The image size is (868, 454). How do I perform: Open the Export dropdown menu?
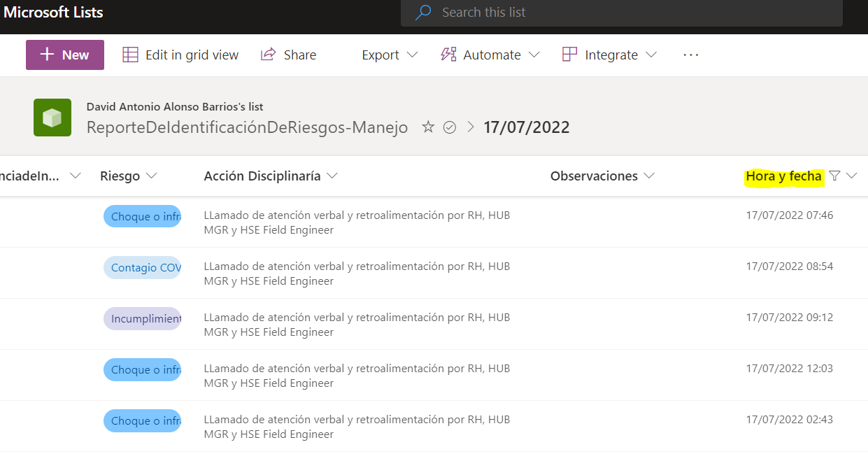click(390, 55)
